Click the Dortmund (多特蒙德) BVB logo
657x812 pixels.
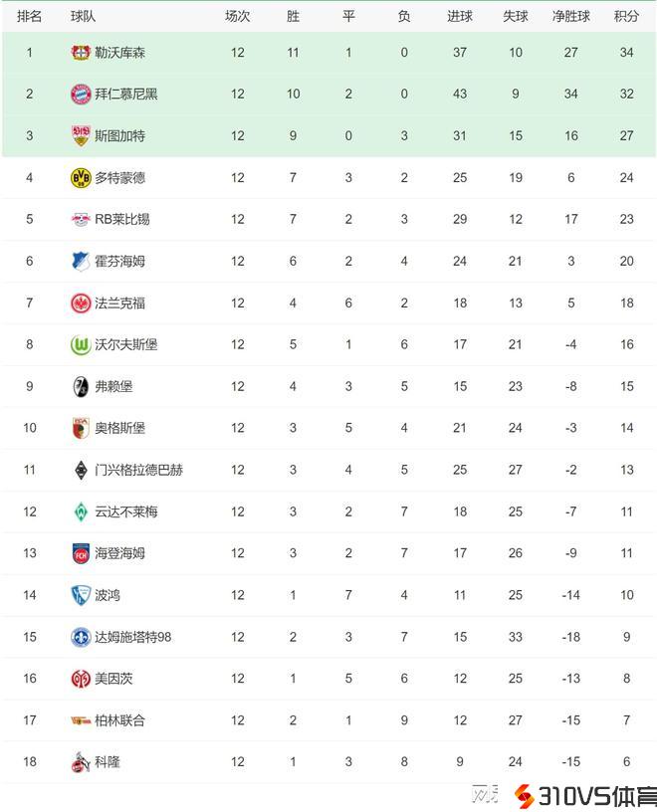(x=81, y=177)
